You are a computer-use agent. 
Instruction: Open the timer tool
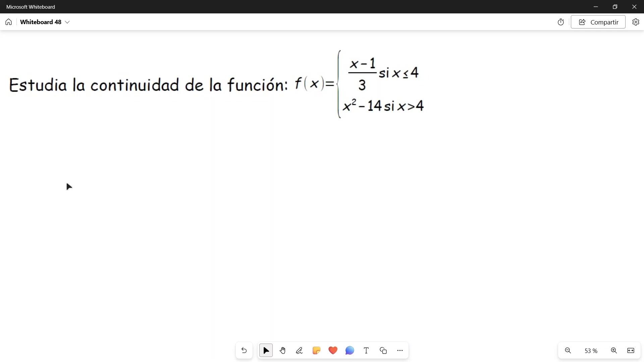561,22
